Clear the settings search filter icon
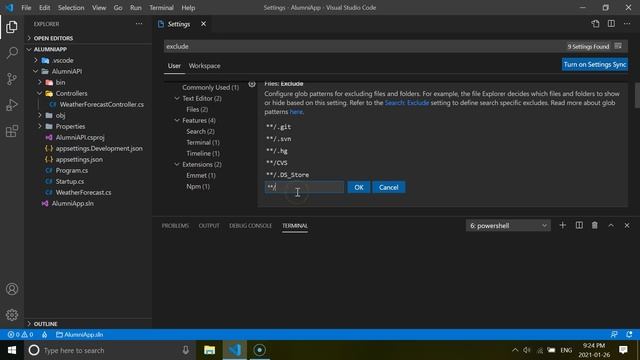 [618, 46]
